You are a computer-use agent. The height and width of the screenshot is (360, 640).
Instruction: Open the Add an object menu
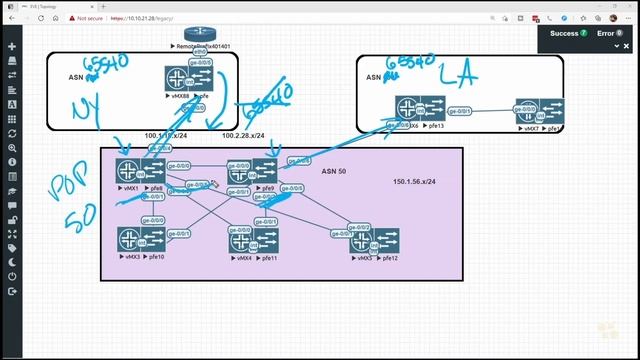click(12, 46)
